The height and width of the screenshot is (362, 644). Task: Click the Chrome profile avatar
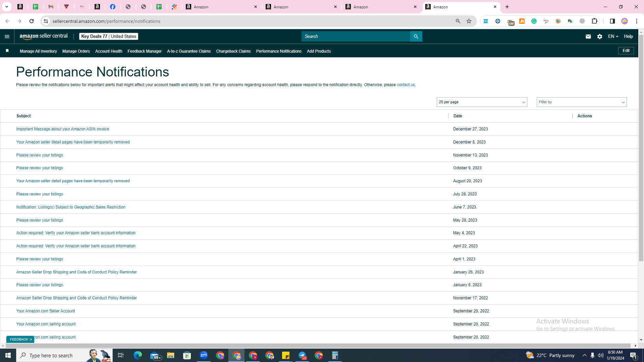coord(625,21)
